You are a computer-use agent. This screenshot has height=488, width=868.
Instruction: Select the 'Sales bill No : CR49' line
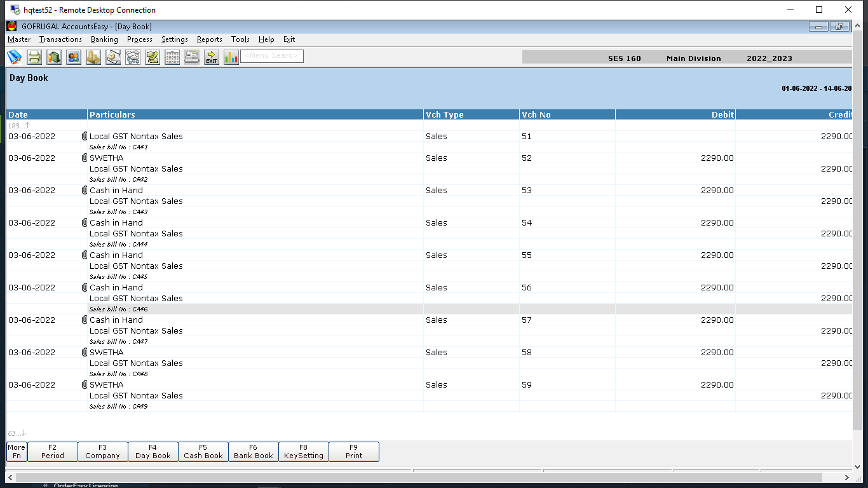[119, 407]
